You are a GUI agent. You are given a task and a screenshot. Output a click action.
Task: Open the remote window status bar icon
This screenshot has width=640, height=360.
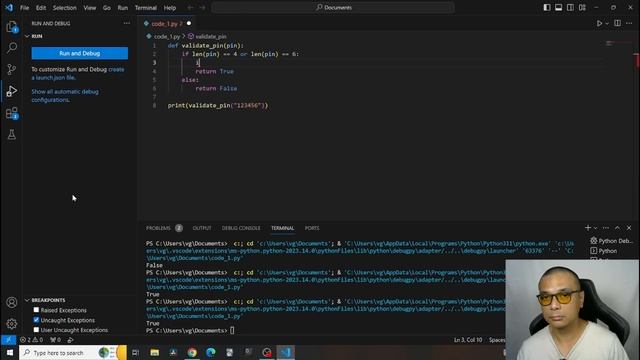click(x=8, y=340)
